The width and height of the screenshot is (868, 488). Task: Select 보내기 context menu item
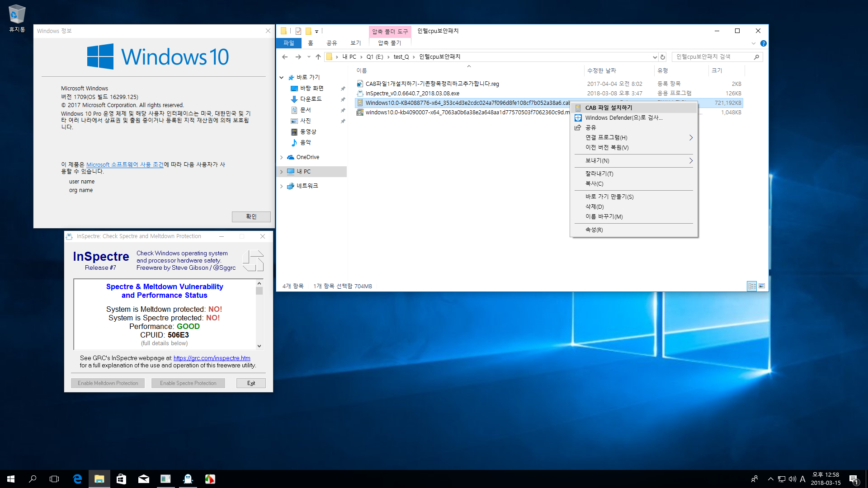634,160
